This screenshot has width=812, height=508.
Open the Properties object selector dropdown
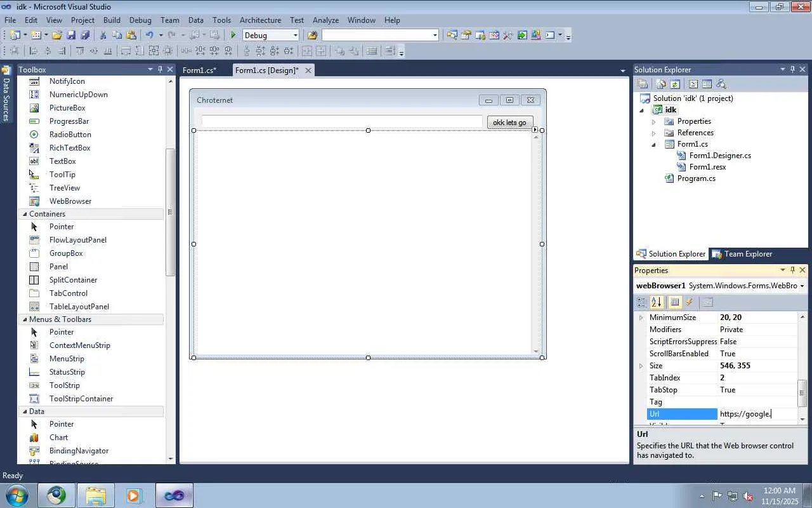802,286
